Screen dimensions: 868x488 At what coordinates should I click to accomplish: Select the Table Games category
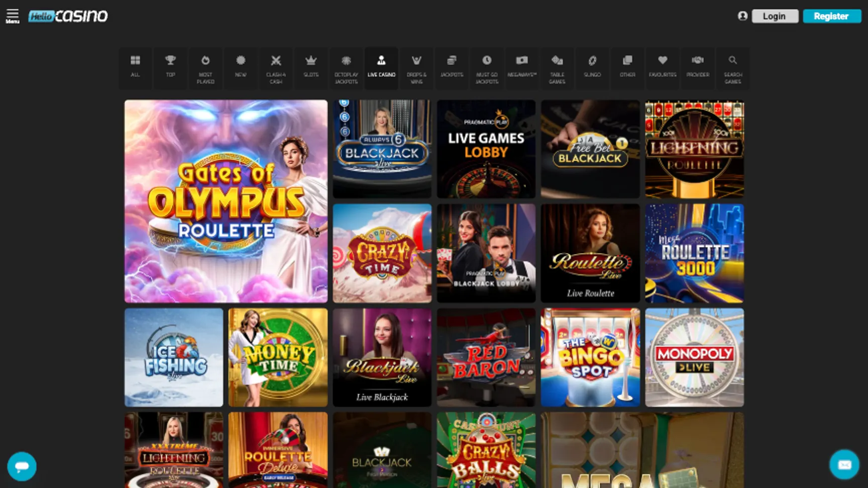pos(557,68)
